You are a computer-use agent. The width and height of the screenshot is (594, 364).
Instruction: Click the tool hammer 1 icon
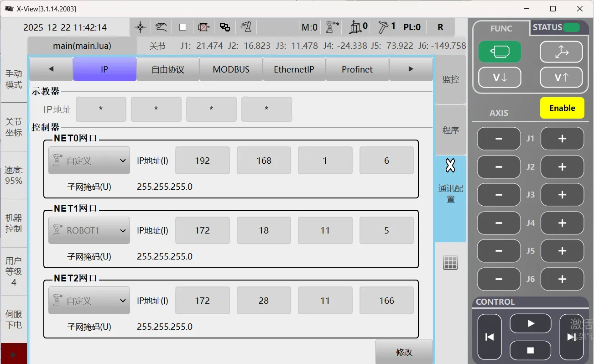coord(386,27)
